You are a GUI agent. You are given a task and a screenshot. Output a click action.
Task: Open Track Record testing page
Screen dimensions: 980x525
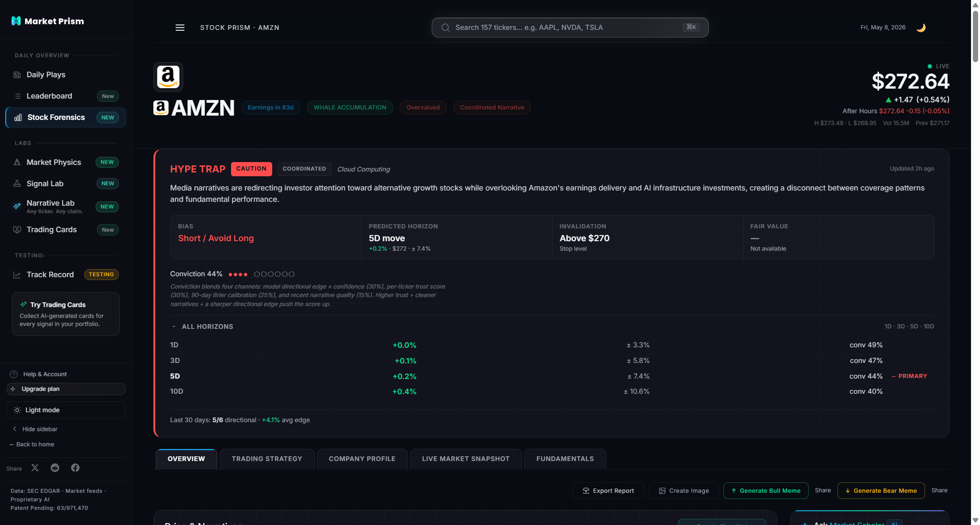[66, 275]
